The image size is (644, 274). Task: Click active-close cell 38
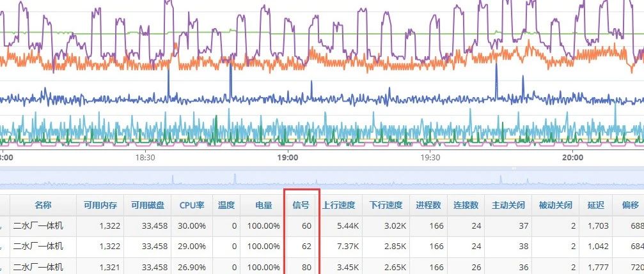coord(524,247)
